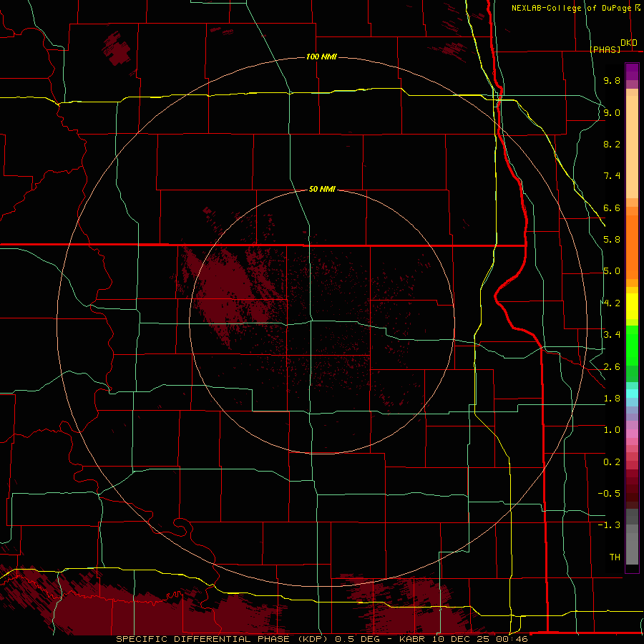Click the yellow segment of the color bar
Image resolution: width=644 pixels, height=644 pixels.
(x=632, y=306)
